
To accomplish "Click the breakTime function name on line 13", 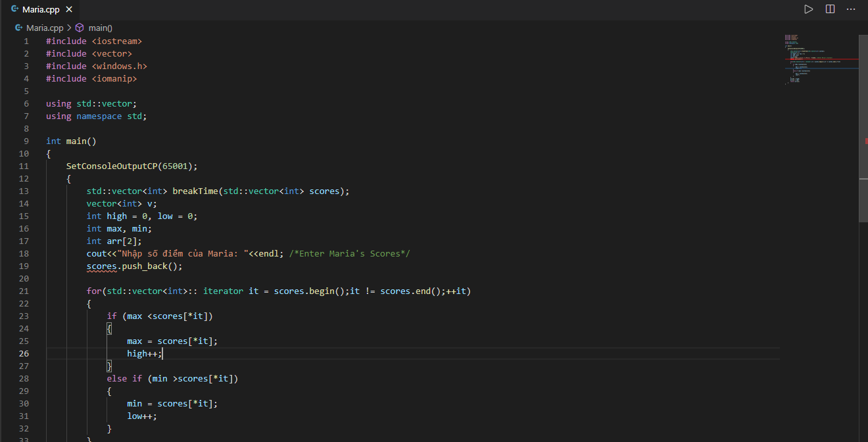I will click(195, 191).
